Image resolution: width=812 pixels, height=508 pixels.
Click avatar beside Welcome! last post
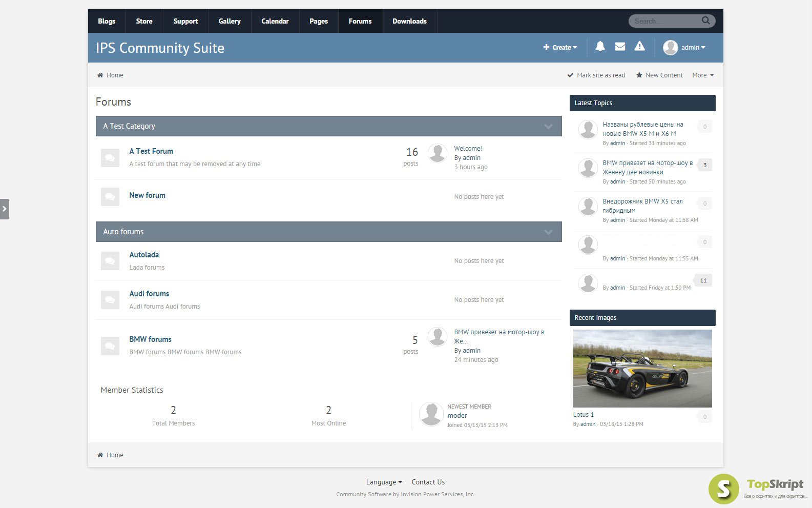(438, 153)
